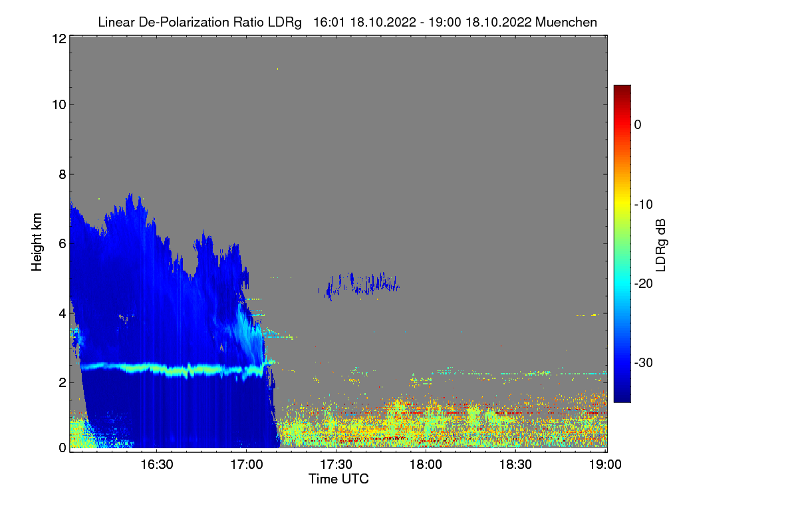The height and width of the screenshot is (532, 798).
Task: Click the 'Height km' axis label
Action: click(37, 243)
